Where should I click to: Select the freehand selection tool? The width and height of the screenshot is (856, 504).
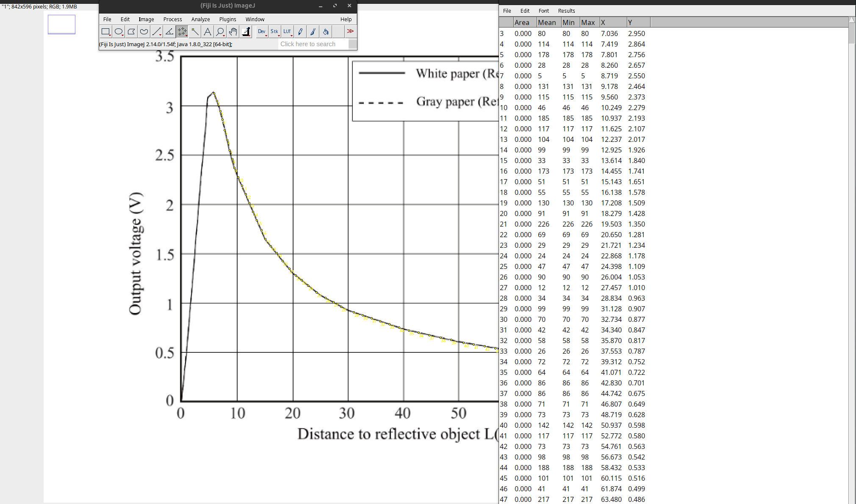point(144,31)
